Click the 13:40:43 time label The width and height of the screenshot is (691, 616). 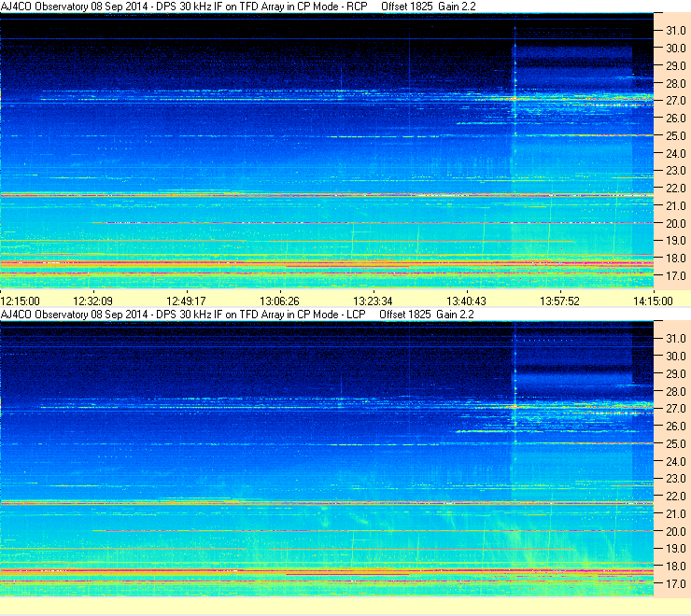click(x=466, y=301)
